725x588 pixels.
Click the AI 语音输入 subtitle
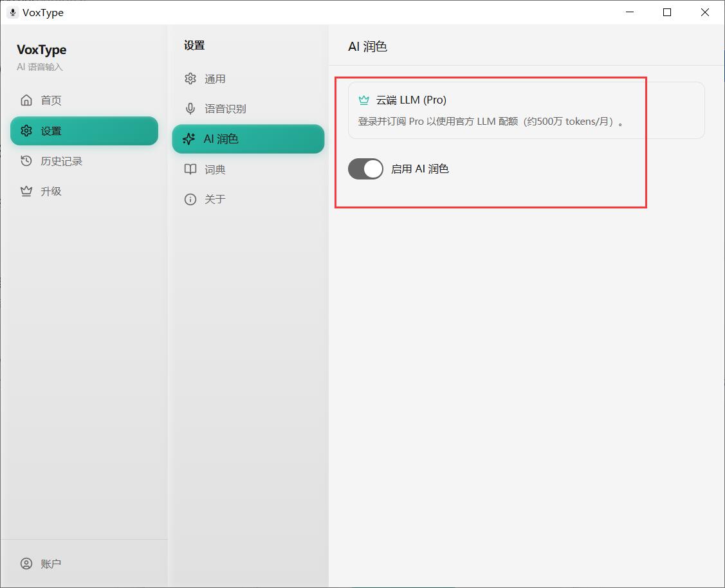pos(40,67)
